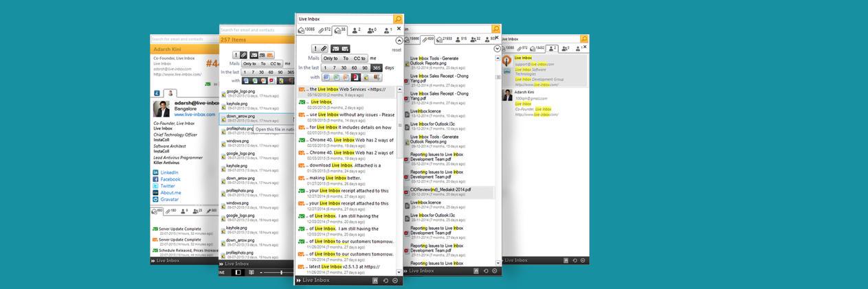Open the 572 attachments tab in center window
Screen dimensions: 868x289
(x=324, y=30)
